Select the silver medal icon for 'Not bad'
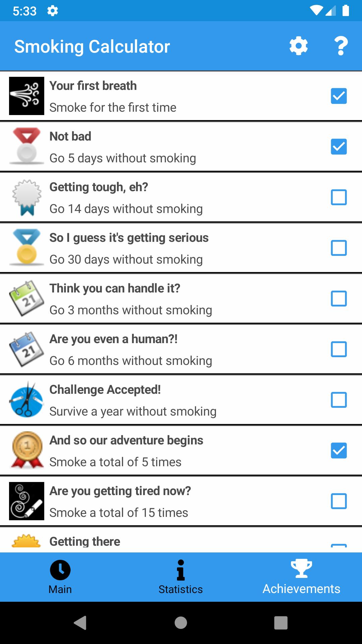This screenshot has width=362, height=644. pyautogui.click(x=26, y=147)
